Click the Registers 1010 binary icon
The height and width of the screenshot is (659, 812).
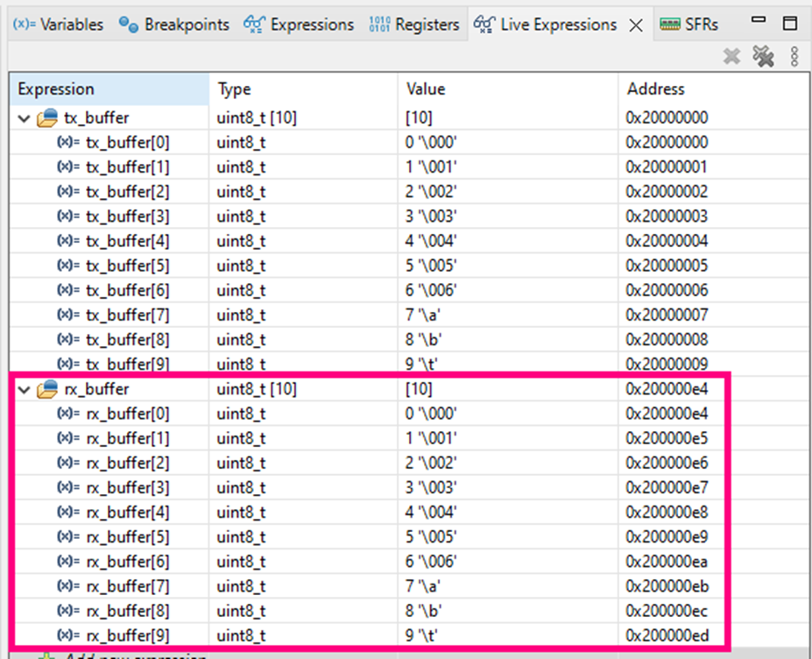tap(379, 24)
